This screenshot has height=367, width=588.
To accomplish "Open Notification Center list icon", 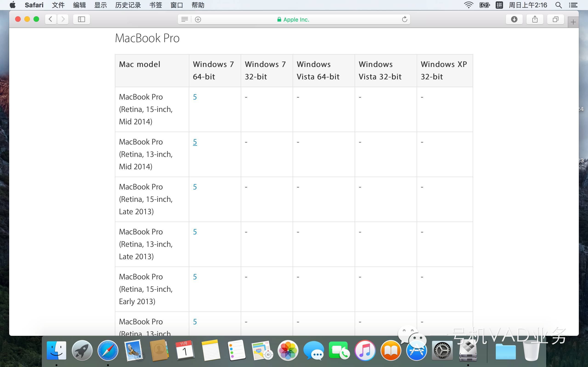I will (x=573, y=5).
